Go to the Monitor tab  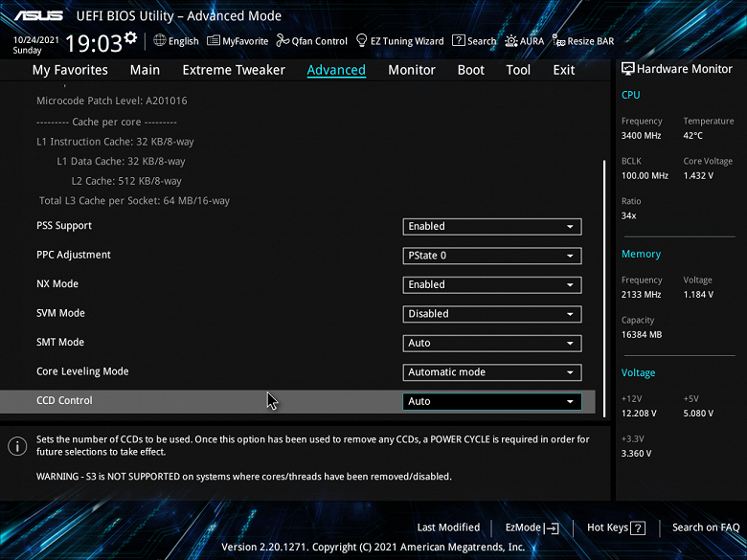tap(412, 70)
